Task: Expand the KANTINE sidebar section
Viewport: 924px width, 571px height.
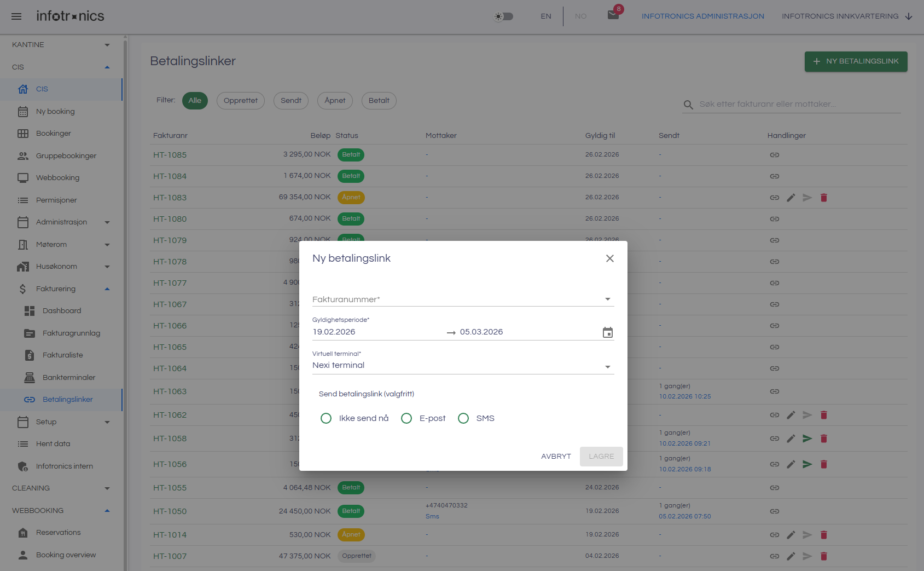Action: pyautogui.click(x=61, y=45)
